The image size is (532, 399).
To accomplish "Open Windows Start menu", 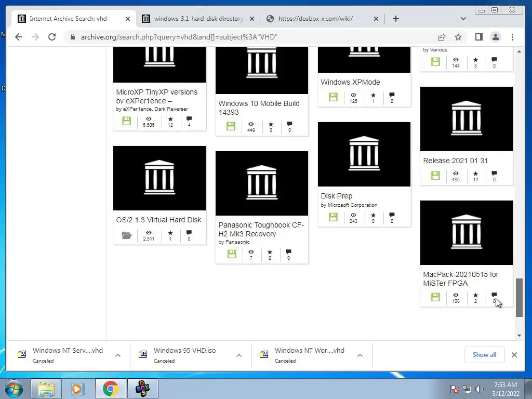I will pyautogui.click(x=14, y=389).
